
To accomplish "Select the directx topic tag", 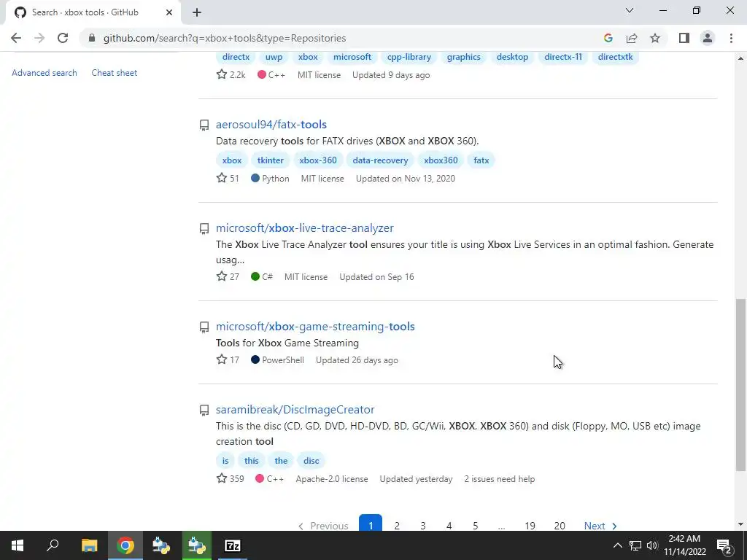I will (236, 57).
